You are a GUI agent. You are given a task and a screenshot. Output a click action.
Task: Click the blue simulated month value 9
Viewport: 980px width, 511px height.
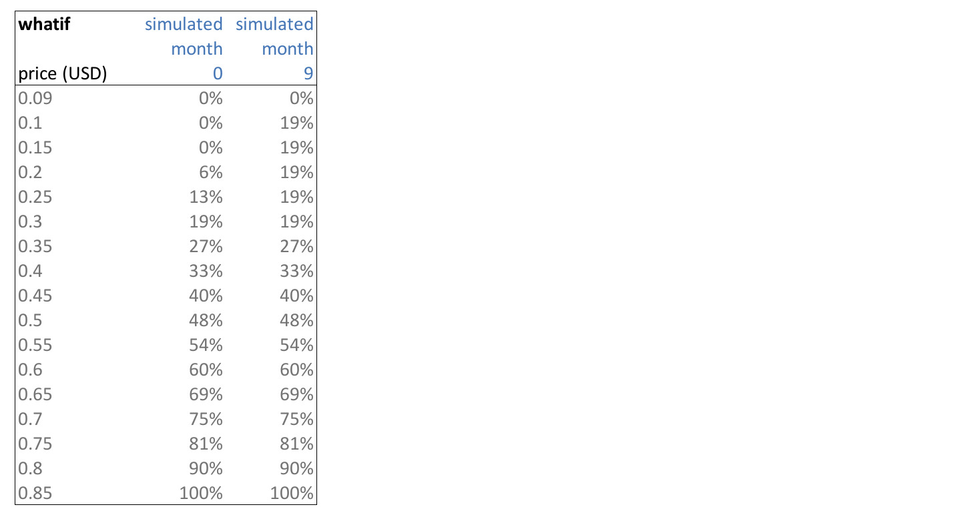pos(308,73)
